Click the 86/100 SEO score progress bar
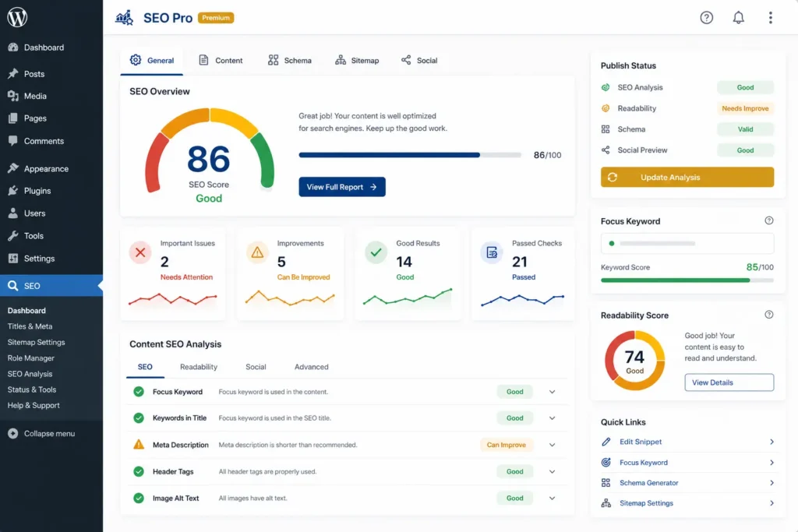 (x=410, y=155)
